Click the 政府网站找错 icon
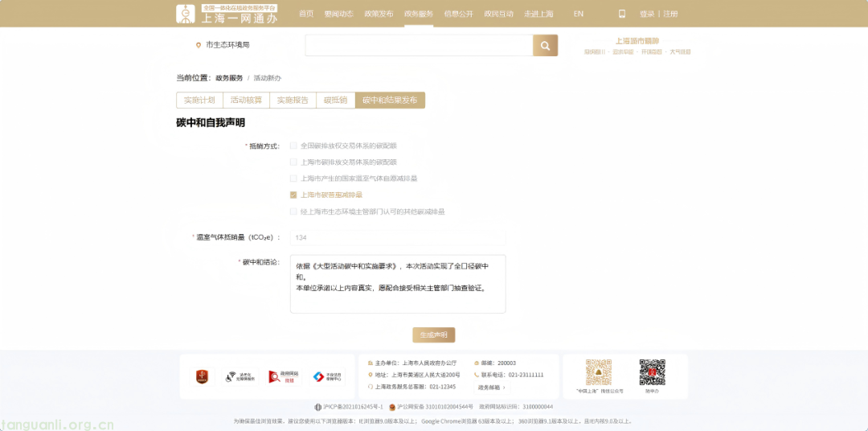 click(284, 376)
